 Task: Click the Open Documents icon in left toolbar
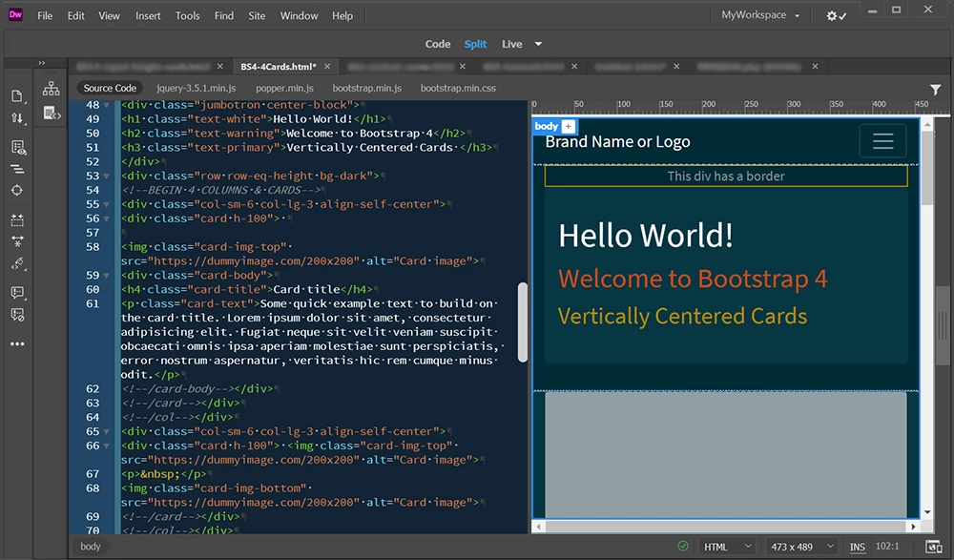click(17, 96)
